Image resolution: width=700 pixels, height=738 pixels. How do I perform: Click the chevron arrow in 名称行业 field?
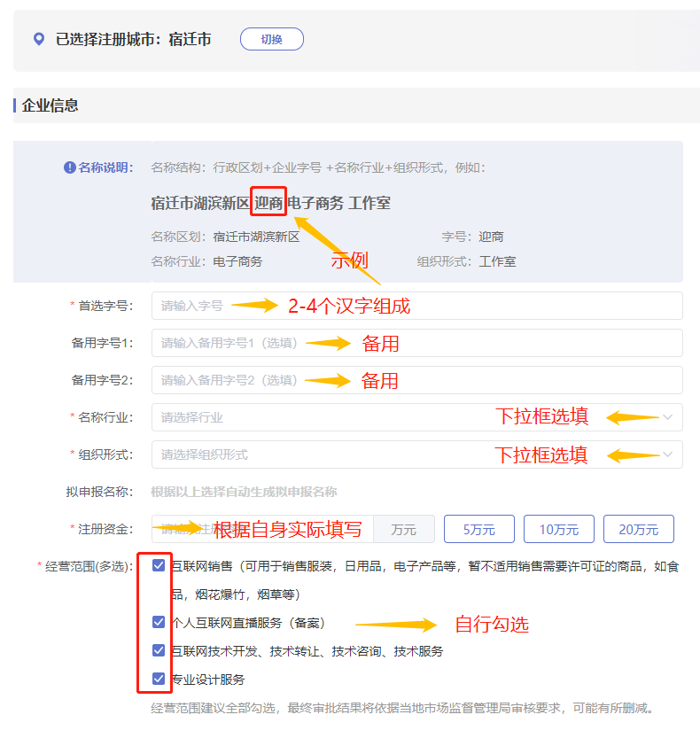point(667,417)
